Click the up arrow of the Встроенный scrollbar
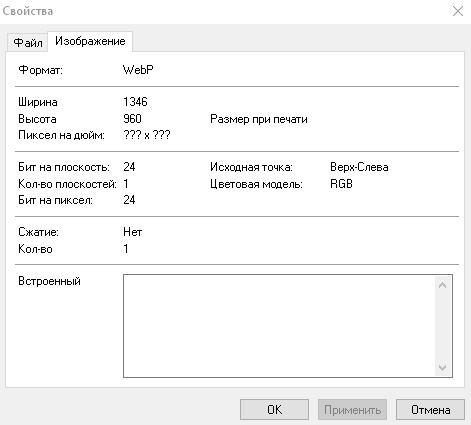This screenshot has width=471, height=425. (x=443, y=285)
